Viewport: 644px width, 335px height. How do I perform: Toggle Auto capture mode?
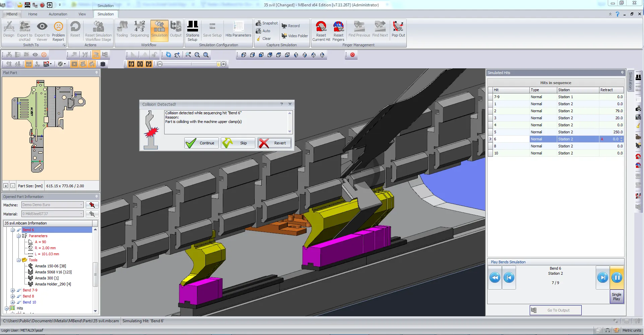264,31
